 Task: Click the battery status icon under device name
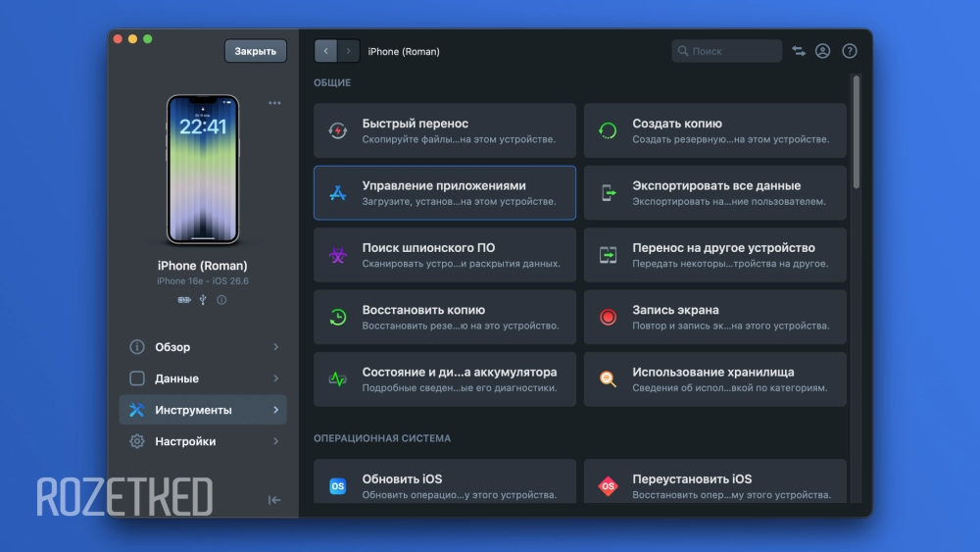click(x=184, y=300)
